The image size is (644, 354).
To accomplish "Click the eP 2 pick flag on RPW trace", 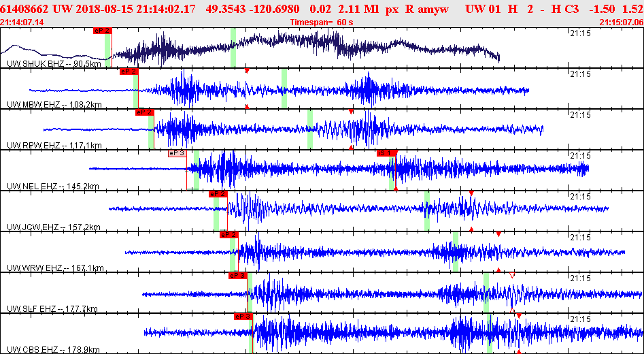I will pyautogui.click(x=145, y=112).
